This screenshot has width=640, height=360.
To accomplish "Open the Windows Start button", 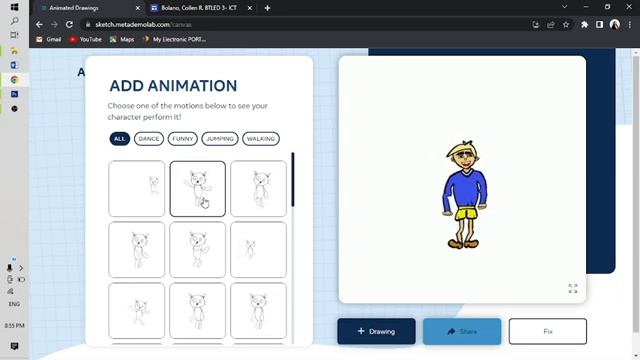I will [x=14, y=7].
